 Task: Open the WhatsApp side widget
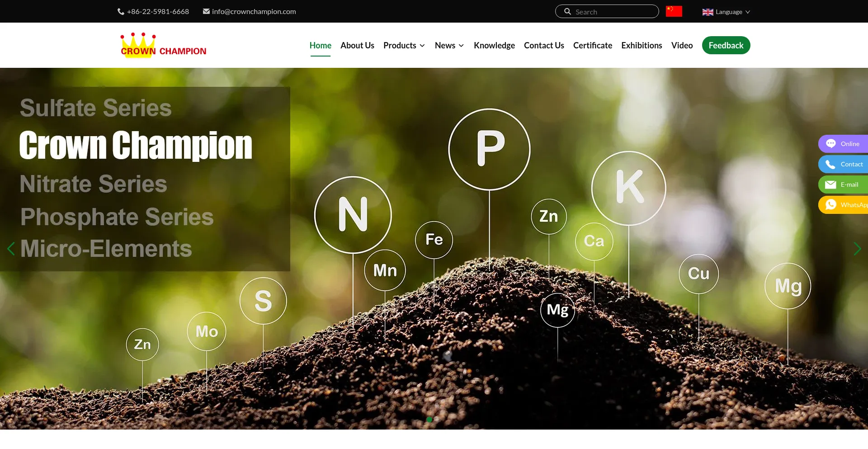tap(843, 205)
